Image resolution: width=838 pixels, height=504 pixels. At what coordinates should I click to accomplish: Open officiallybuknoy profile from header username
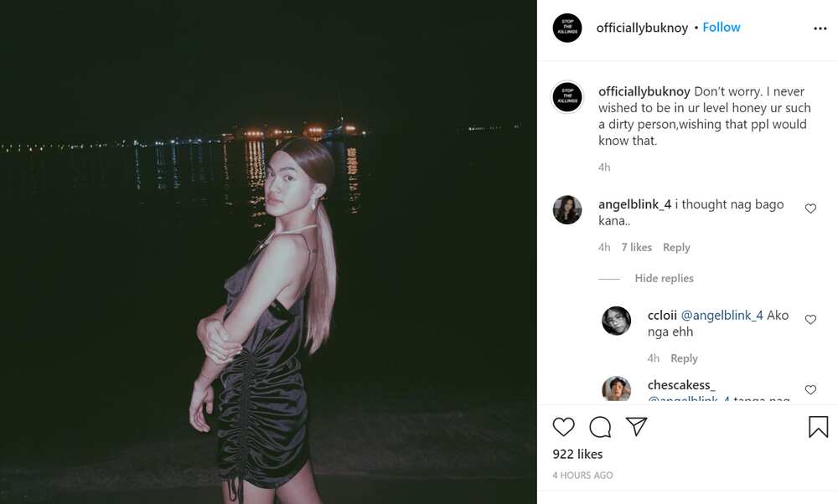click(642, 28)
